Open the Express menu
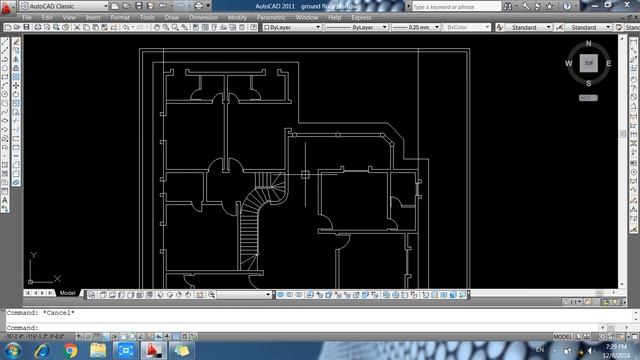The height and width of the screenshot is (360, 640). coord(361,18)
